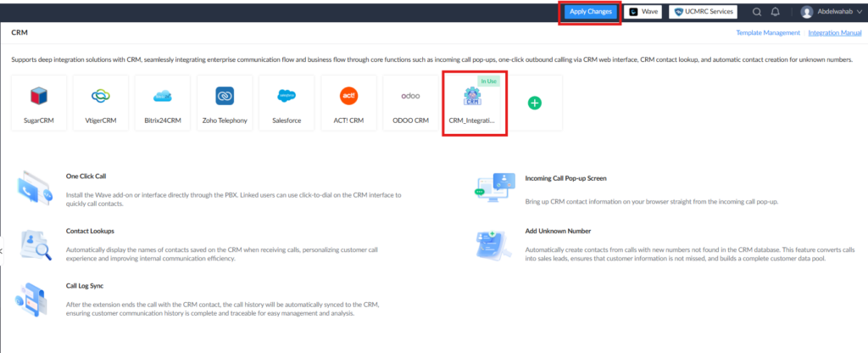This screenshot has width=868, height=353.
Task: Click the user avatar icon
Action: point(807,12)
